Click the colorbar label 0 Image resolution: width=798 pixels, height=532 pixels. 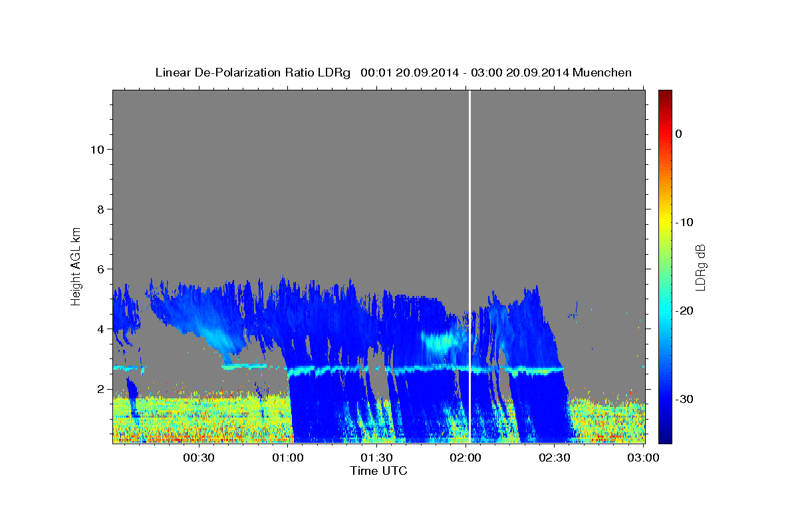[x=678, y=134]
